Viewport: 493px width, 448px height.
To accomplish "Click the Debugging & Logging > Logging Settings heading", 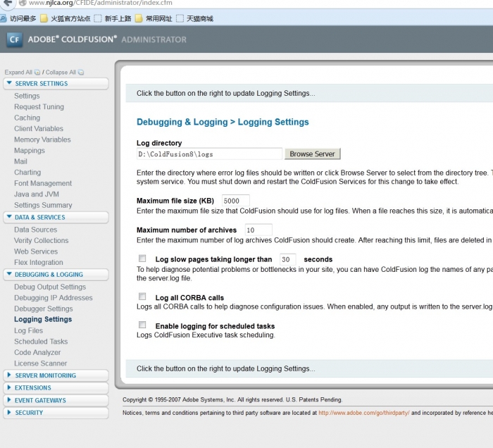I will pos(223,122).
